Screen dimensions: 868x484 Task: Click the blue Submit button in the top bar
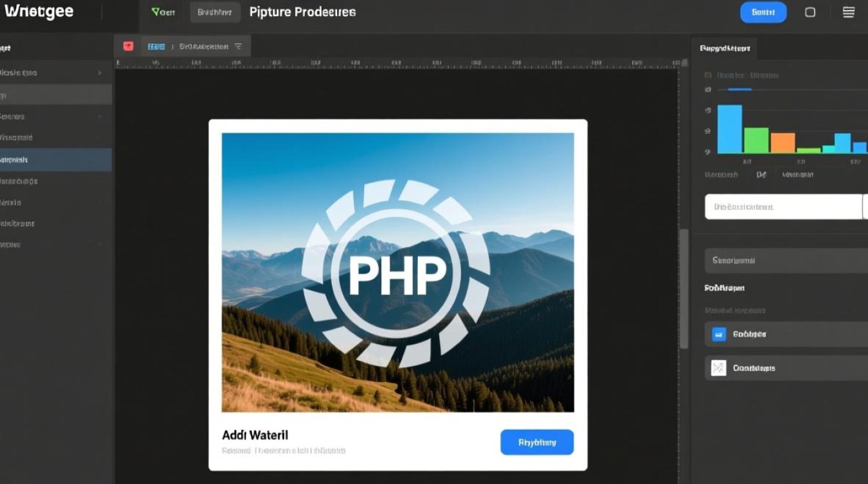coord(763,12)
